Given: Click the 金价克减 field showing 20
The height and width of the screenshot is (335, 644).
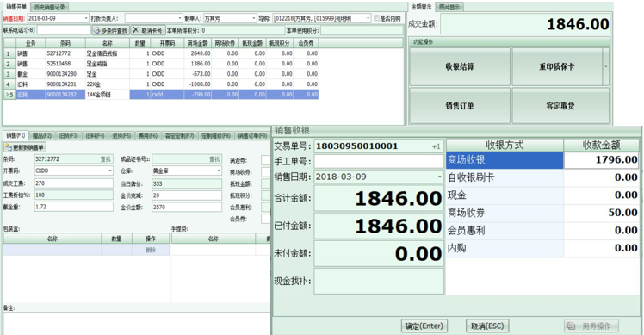Looking at the screenshot, I should coord(187,195).
